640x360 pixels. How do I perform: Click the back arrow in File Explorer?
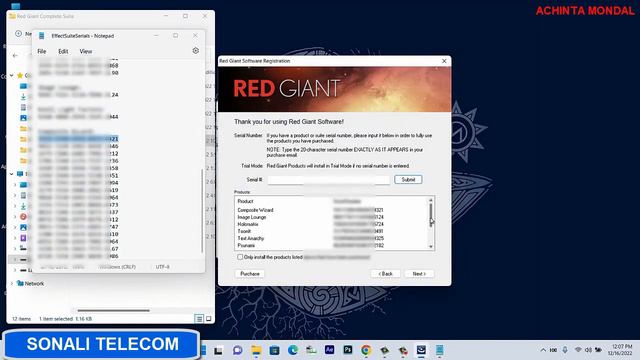16,56
